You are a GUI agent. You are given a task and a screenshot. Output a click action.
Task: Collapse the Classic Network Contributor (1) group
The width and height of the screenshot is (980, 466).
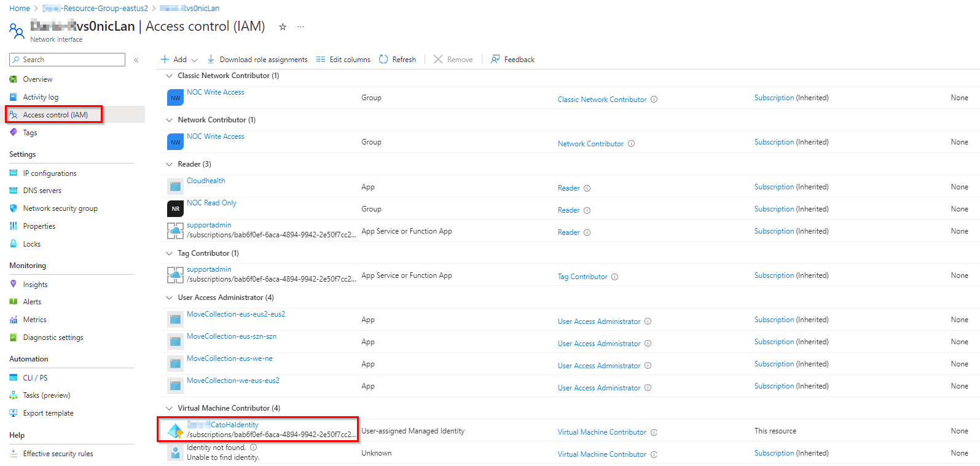(x=170, y=76)
